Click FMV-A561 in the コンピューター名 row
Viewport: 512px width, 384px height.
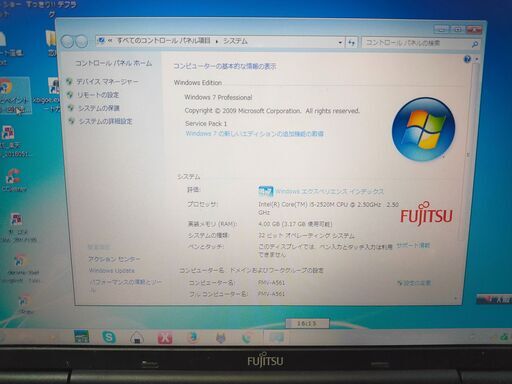click(272, 283)
